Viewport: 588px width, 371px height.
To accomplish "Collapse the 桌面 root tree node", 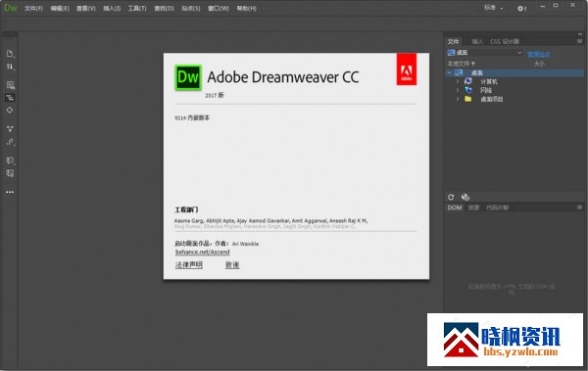I will click(x=449, y=72).
